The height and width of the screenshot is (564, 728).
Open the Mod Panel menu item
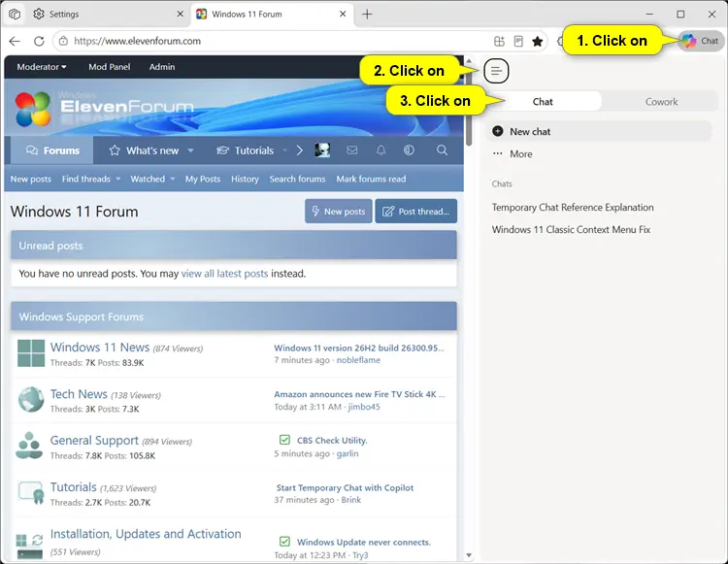[x=109, y=67]
